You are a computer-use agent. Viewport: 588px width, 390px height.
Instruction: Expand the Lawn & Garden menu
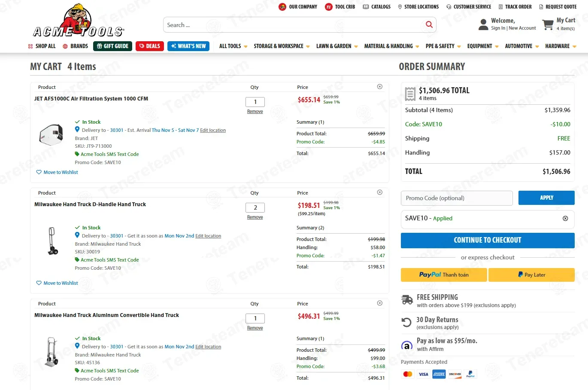(337, 46)
